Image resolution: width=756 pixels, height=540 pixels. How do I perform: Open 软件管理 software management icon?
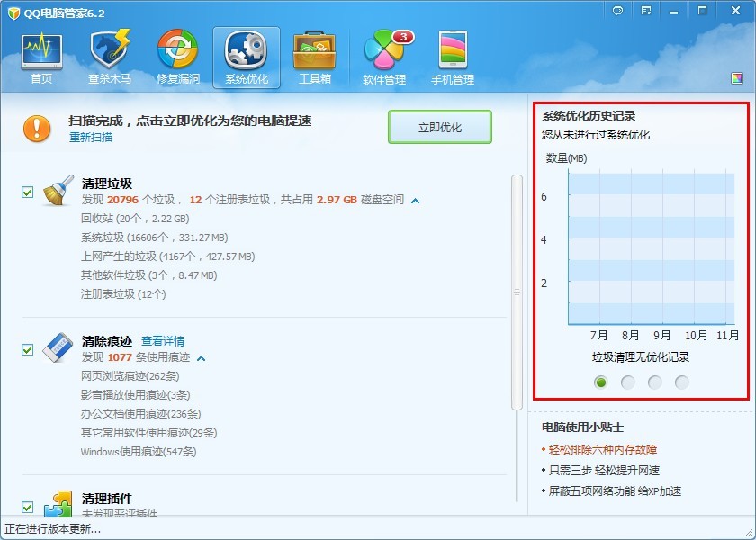tap(383, 50)
